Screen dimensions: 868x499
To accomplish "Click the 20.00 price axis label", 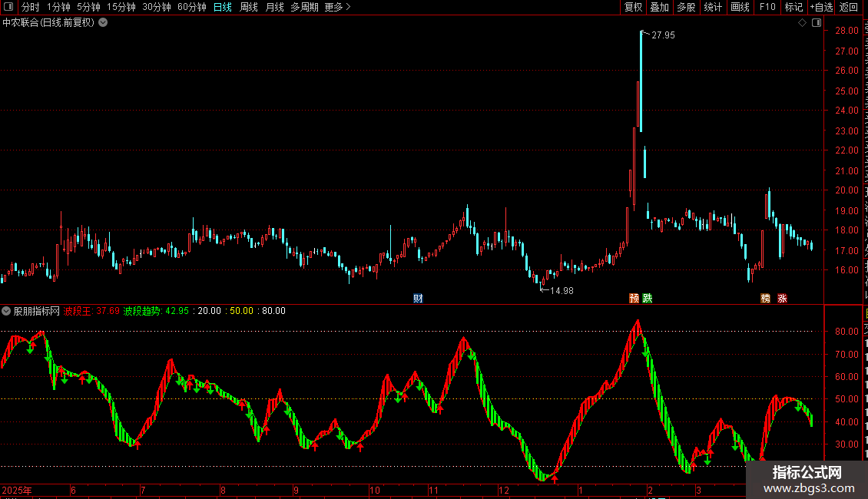I will pyautogui.click(x=847, y=190).
